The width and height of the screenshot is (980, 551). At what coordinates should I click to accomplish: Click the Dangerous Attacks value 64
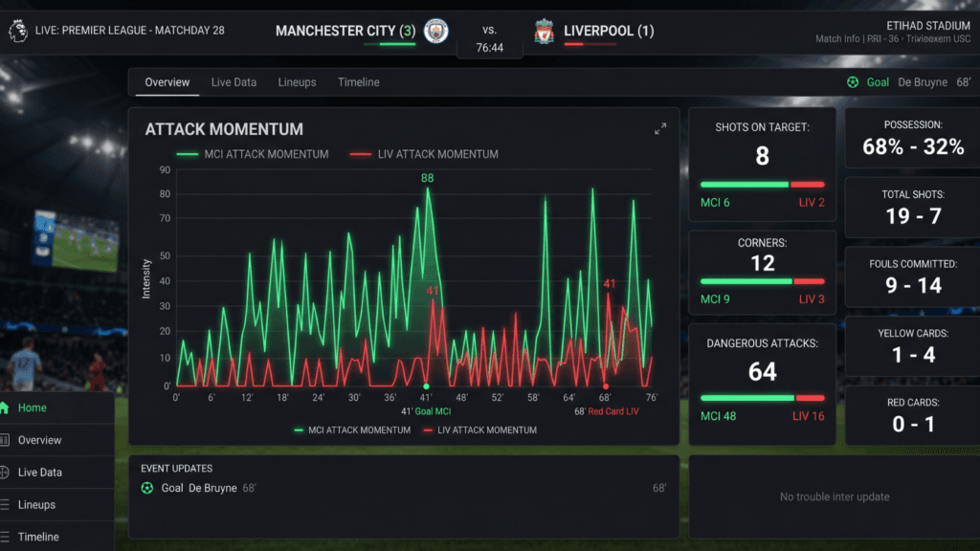[x=762, y=372]
